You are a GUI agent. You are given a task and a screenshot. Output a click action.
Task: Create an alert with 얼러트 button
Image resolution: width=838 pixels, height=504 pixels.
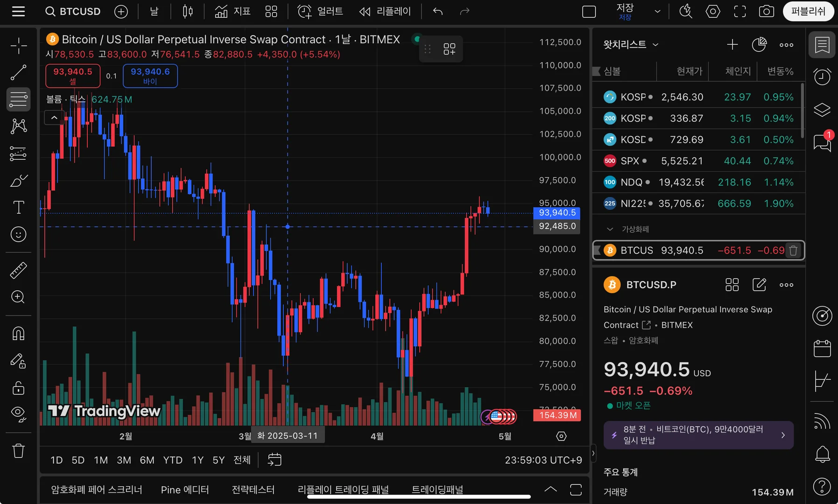pyautogui.click(x=320, y=11)
